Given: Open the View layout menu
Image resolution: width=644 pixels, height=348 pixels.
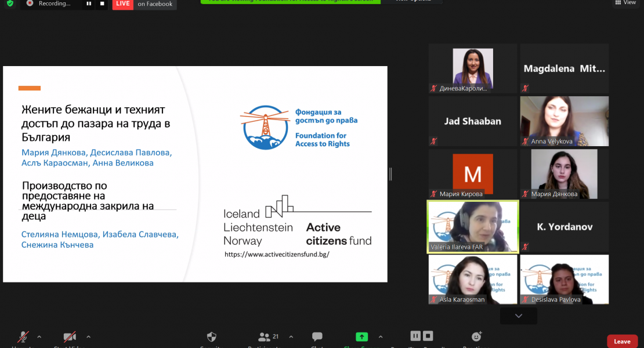Looking at the screenshot, I should pos(625,3).
